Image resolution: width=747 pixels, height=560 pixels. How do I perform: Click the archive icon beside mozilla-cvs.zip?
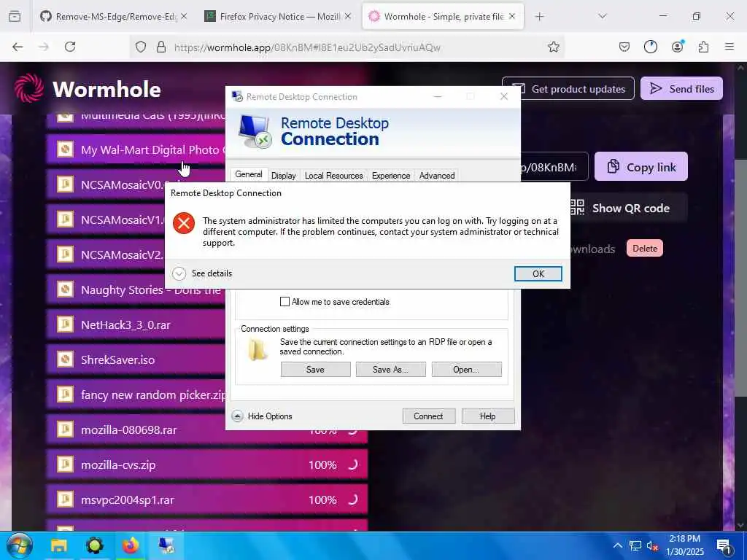pyautogui.click(x=65, y=464)
